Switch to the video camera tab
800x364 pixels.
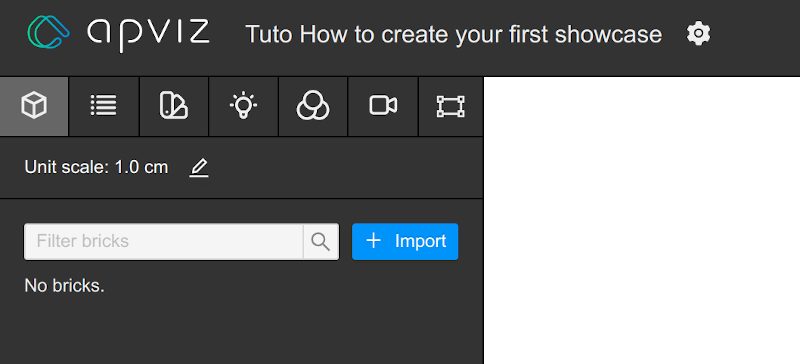(x=383, y=106)
